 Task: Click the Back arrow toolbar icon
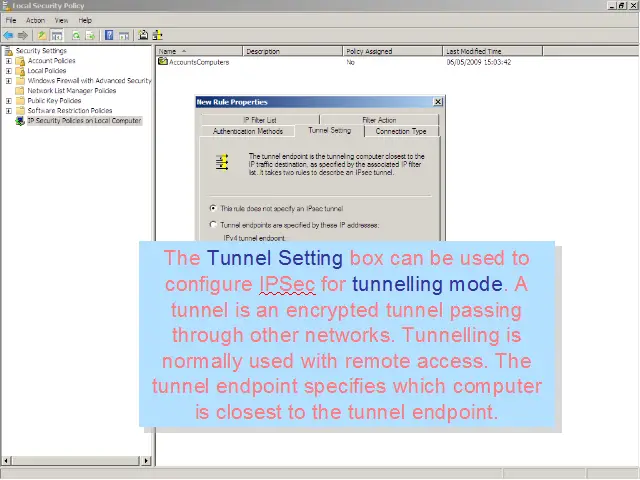click(x=8, y=35)
